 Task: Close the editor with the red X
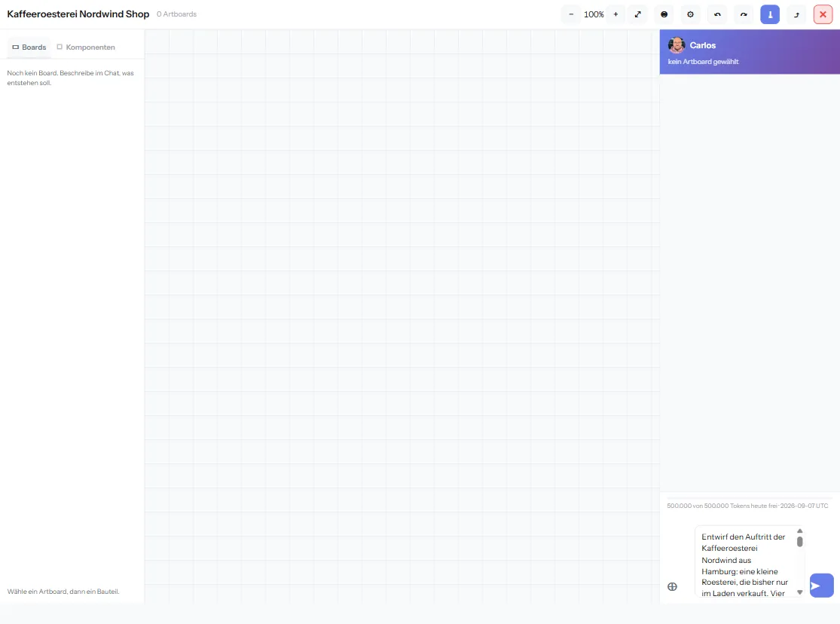(823, 14)
